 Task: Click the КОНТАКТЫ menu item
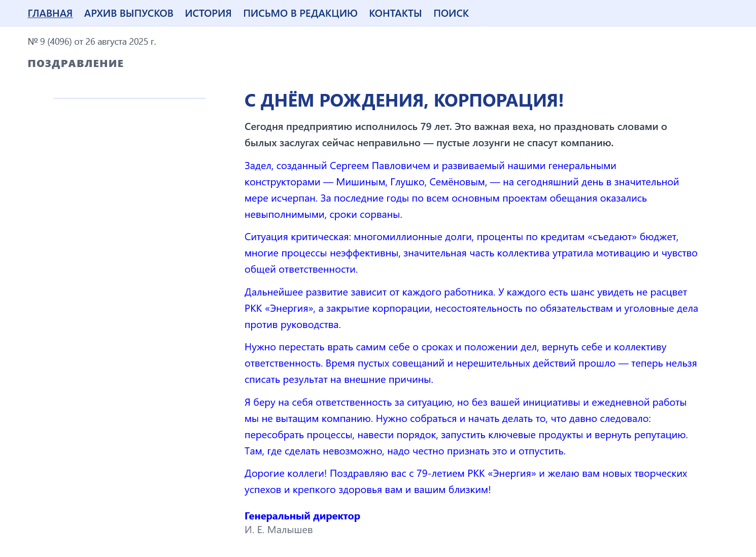click(x=395, y=13)
